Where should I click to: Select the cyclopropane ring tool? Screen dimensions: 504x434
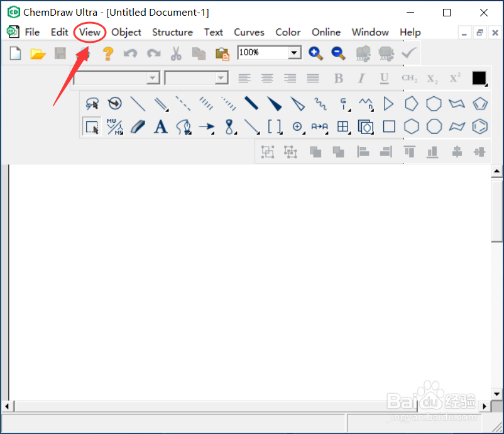click(388, 104)
